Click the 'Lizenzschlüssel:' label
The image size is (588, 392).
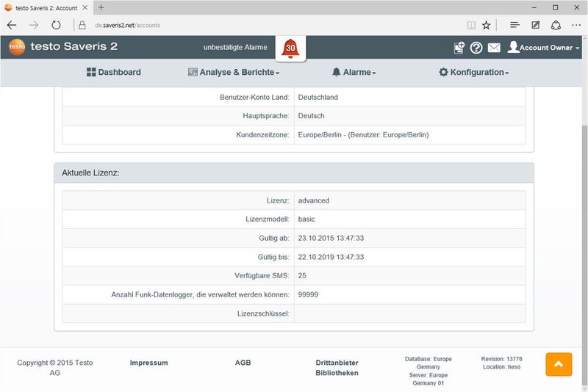coord(263,313)
